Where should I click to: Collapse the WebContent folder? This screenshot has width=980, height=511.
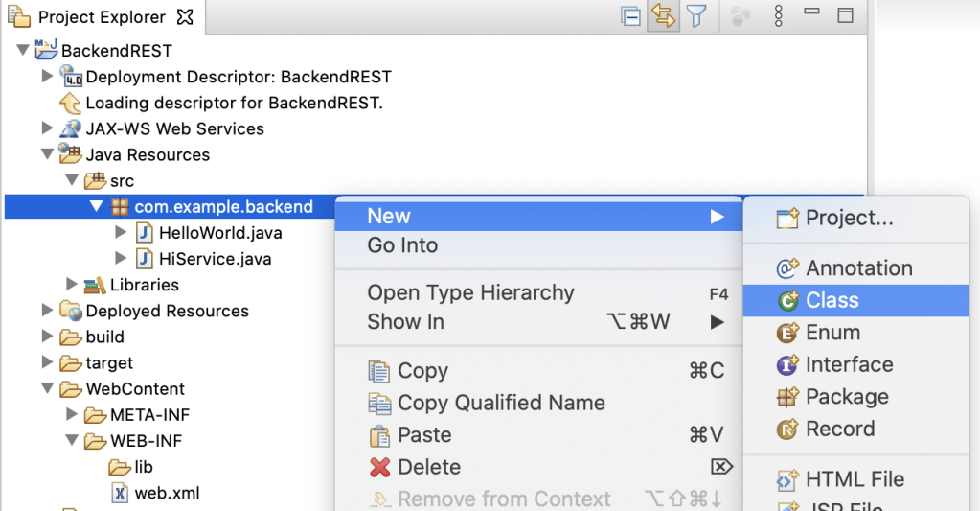coord(48,389)
